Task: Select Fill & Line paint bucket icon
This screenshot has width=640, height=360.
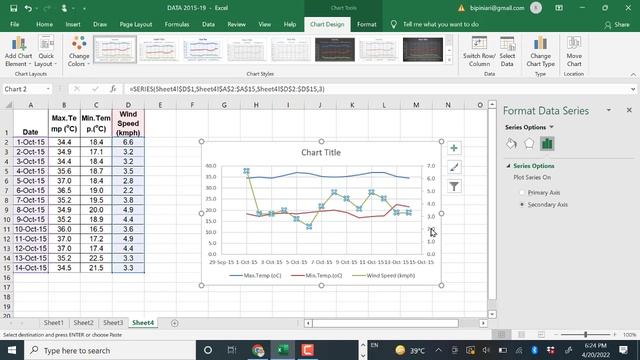Action: tap(511, 144)
